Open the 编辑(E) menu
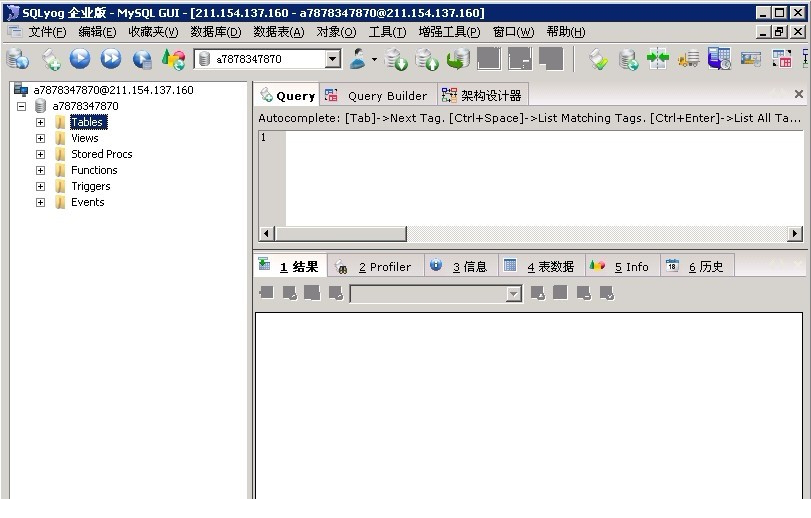Screen dimensions: 811x518 tap(97, 32)
